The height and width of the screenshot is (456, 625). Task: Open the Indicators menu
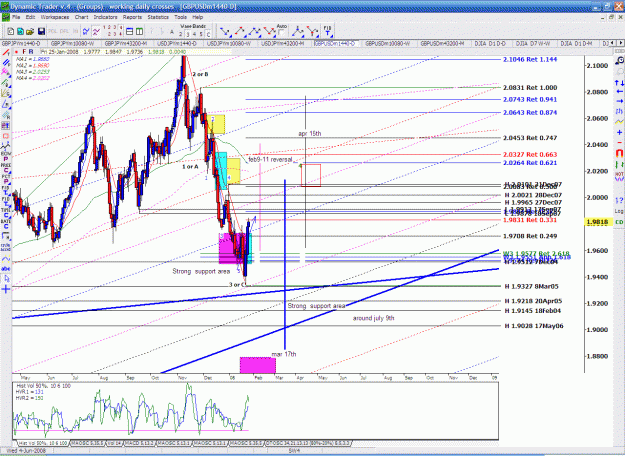pyautogui.click(x=105, y=17)
